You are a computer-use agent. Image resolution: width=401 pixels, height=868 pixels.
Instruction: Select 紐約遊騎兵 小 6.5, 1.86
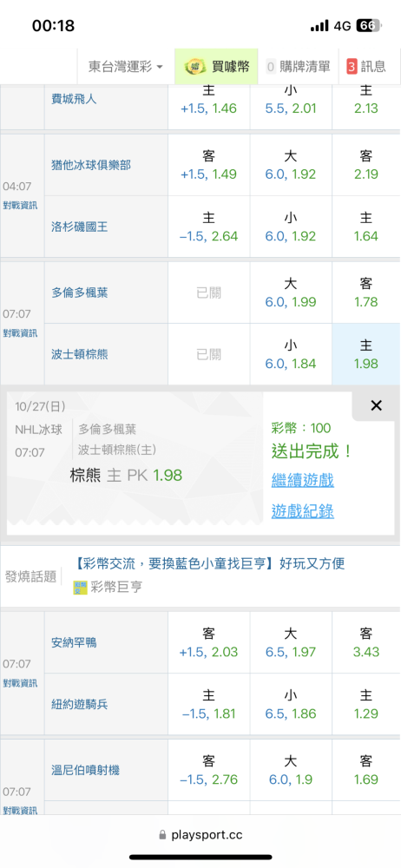click(x=292, y=704)
